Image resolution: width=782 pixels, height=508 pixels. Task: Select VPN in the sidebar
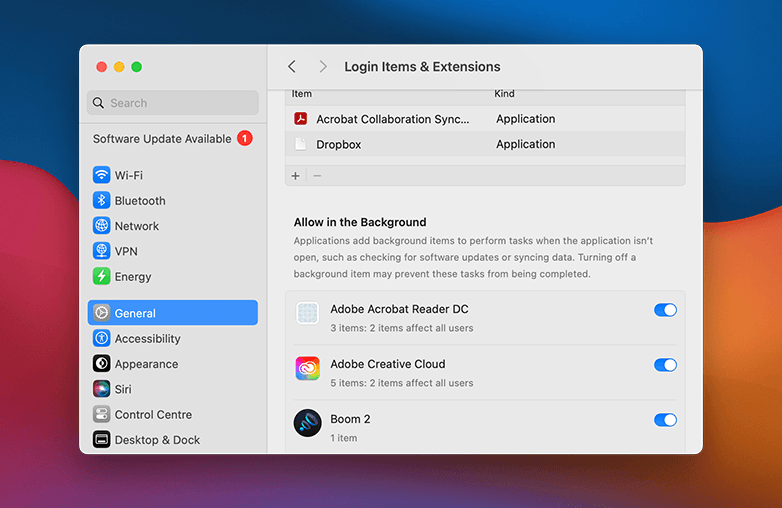coord(173,251)
